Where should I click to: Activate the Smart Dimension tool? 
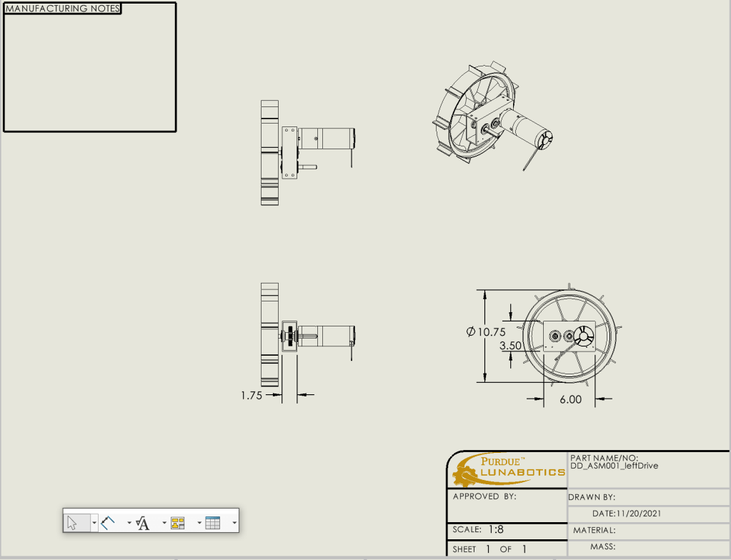pyautogui.click(x=108, y=523)
